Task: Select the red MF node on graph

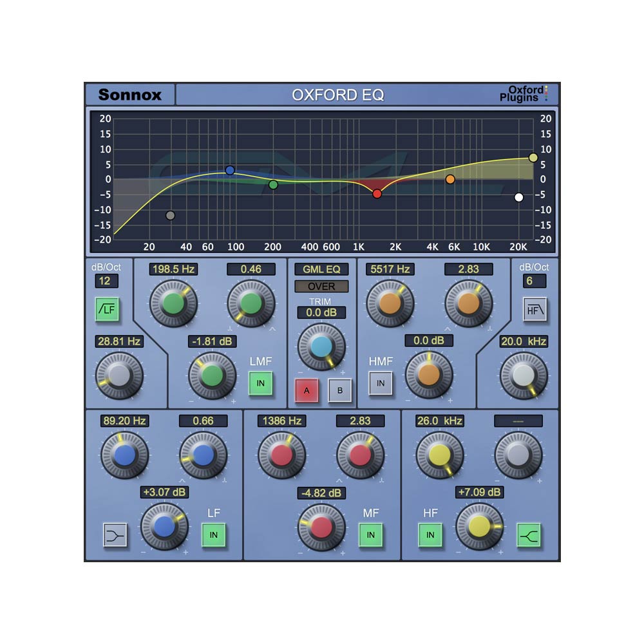Action: click(377, 194)
